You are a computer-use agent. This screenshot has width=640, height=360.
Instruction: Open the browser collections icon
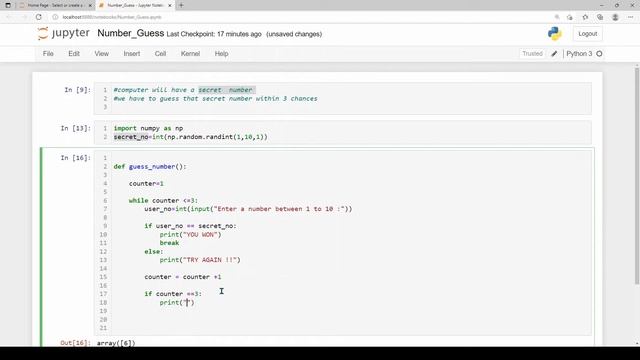point(600,17)
